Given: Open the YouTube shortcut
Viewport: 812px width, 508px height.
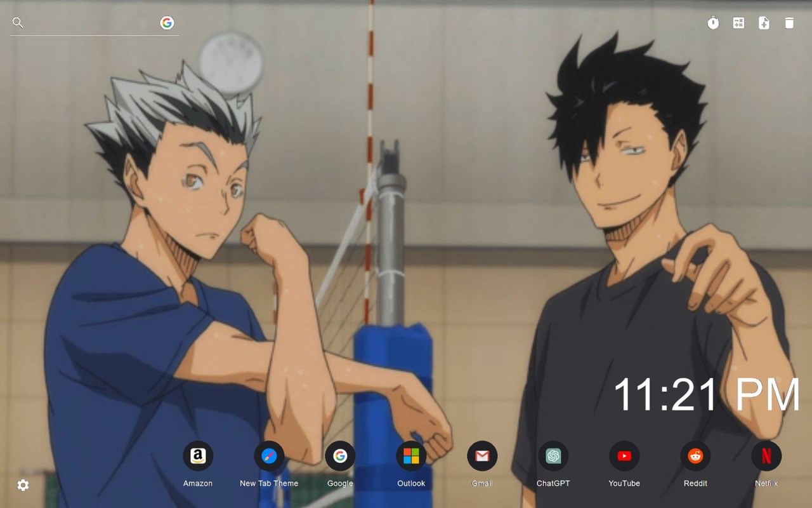Looking at the screenshot, I should 624,456.
